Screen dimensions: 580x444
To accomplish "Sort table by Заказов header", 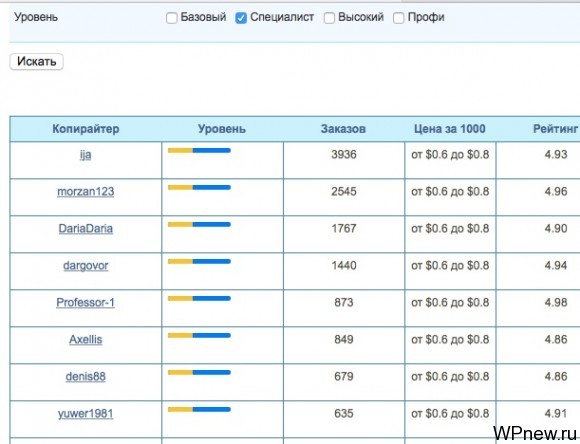I will pyautogui.click(x=343, y=129).
